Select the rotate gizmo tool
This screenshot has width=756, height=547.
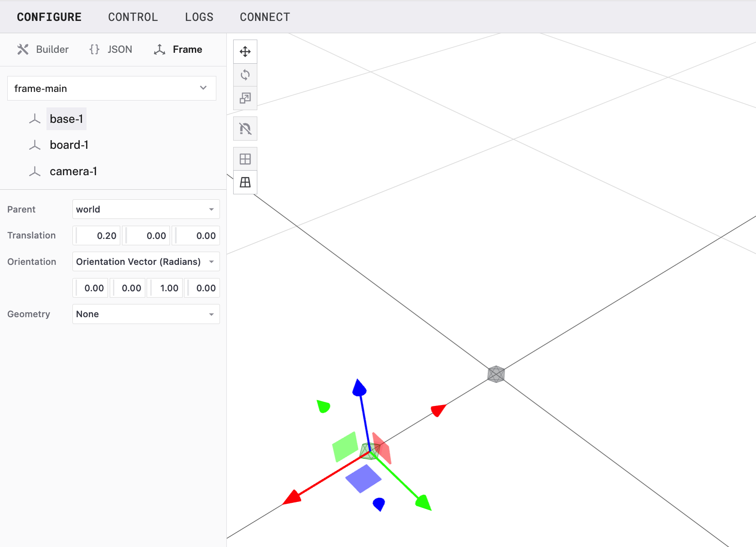pyautogui.click(x=245, y=75)
